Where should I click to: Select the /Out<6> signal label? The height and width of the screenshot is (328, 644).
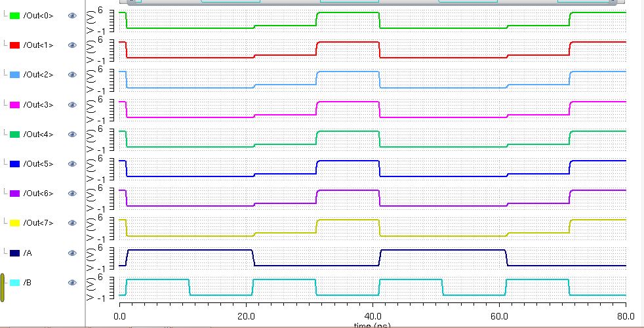38,193
